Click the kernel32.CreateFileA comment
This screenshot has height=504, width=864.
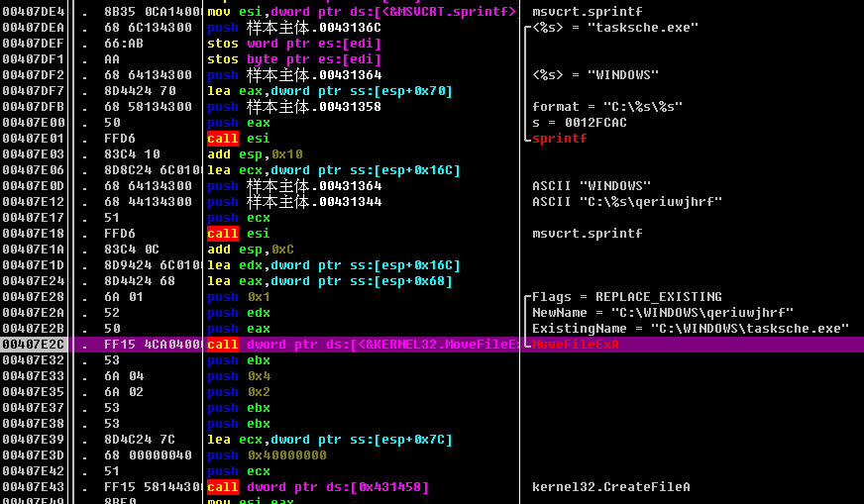click(610, 487)
